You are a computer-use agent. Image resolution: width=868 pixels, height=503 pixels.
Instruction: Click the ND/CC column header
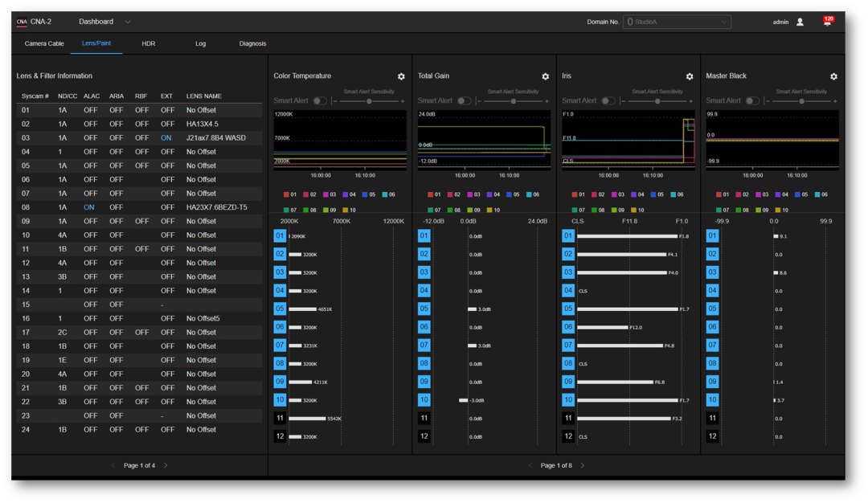(x=68, y=96)
